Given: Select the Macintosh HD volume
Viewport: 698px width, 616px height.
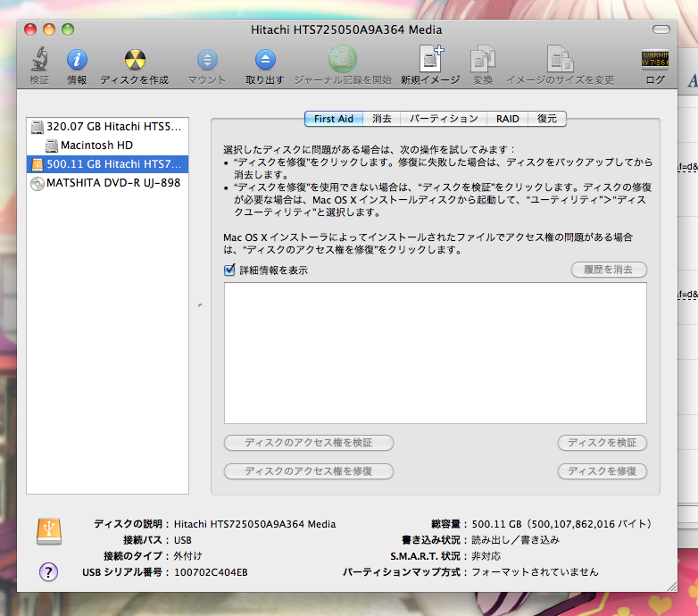Looking at the screenshot, I should coord(96,145).
